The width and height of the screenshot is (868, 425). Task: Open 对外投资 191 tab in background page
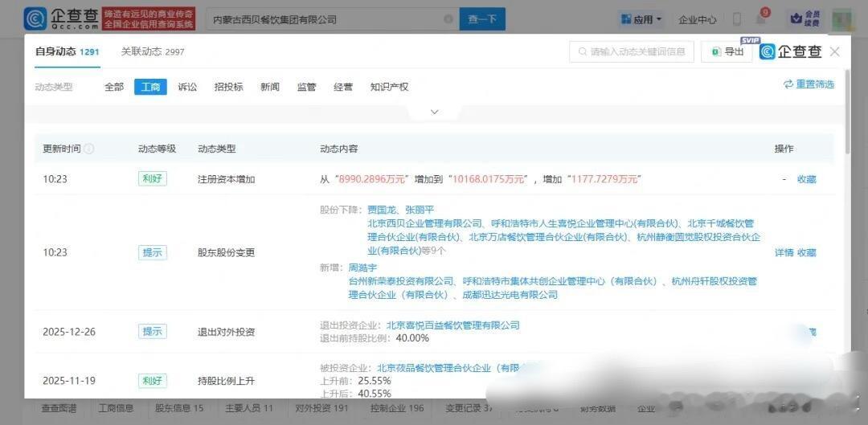tap(321, 409)
